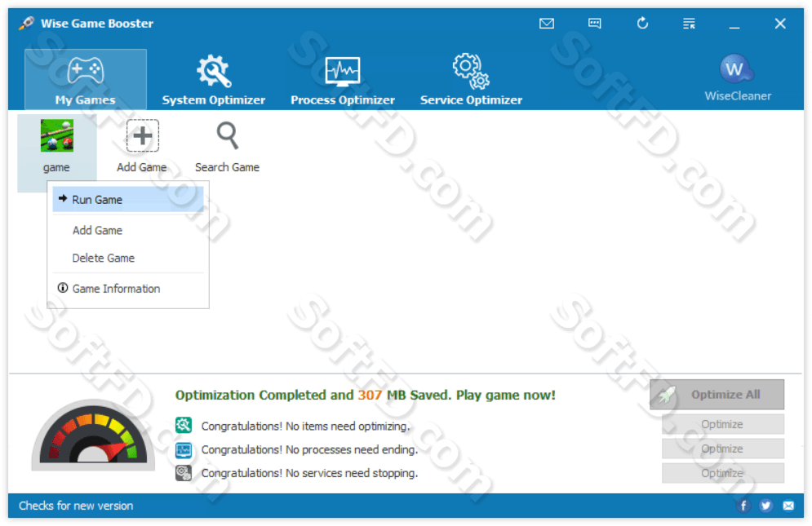Switch to System Optimizer tab
The height and width of the screenshot is (526, 812).
coord(213,79)
